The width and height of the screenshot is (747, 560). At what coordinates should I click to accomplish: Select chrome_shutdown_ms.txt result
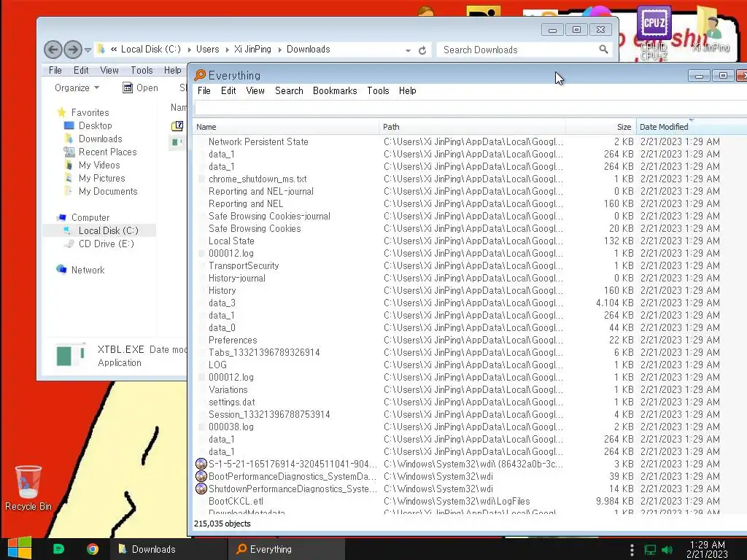click(x=471, y=179)
